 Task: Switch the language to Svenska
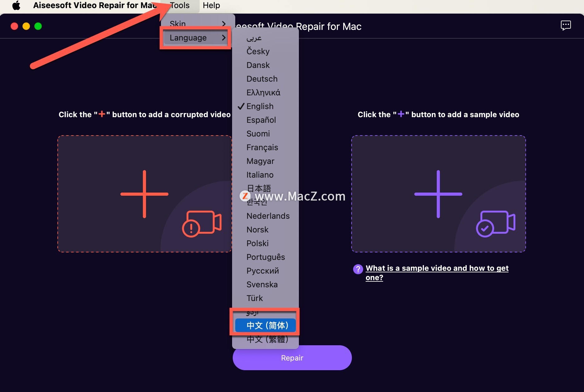(265, 284)
